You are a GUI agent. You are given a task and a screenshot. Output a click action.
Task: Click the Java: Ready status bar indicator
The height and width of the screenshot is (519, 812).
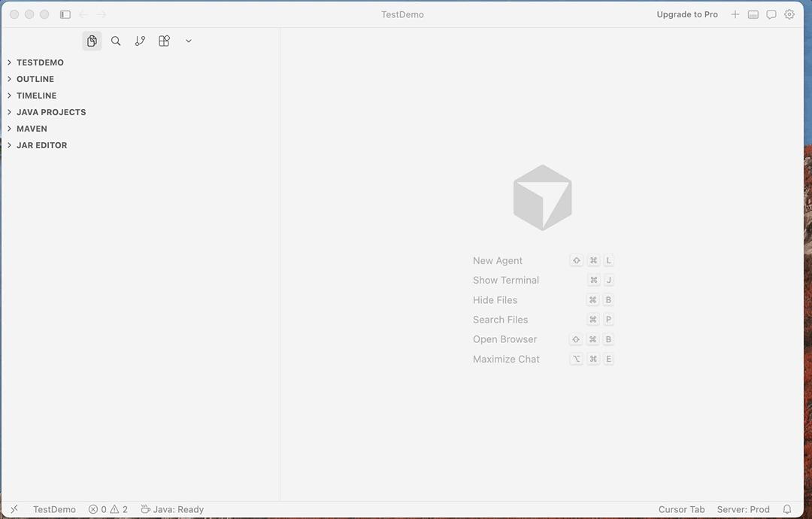point(172,509)
